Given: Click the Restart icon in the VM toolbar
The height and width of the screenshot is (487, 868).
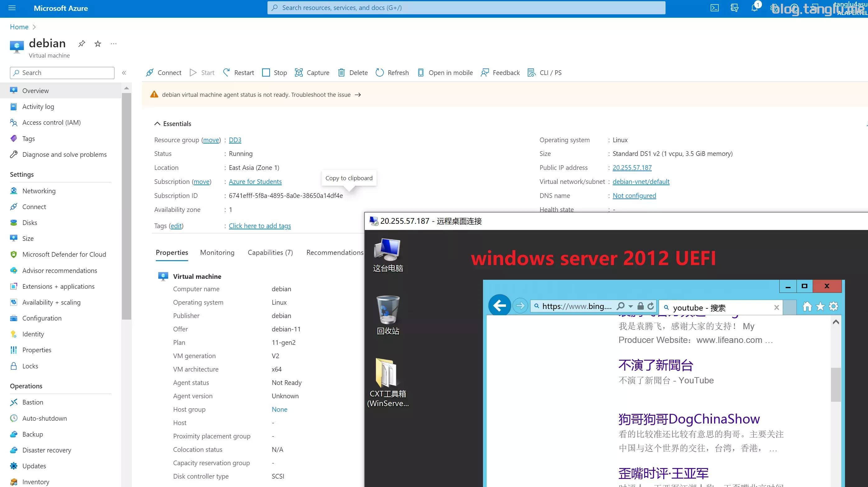Looking at the screenshot, I should pyautogui.click(x=226, y=73).
